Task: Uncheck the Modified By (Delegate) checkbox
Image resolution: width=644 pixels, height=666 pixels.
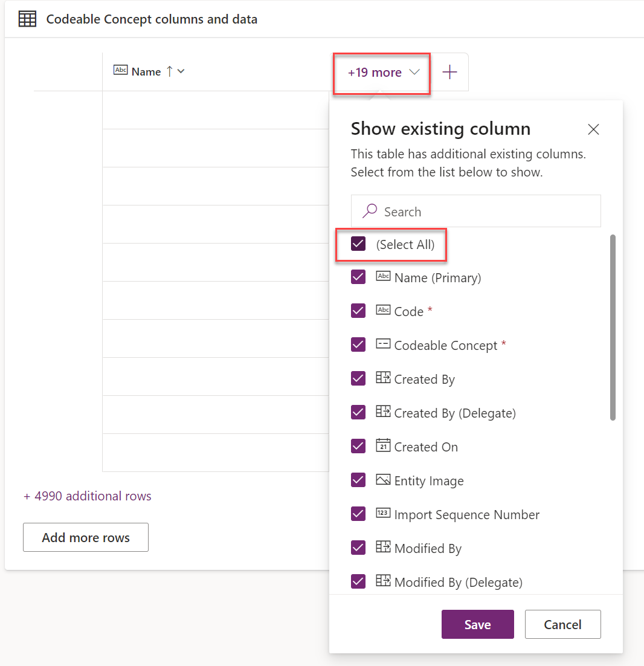Action: [358, 581]
